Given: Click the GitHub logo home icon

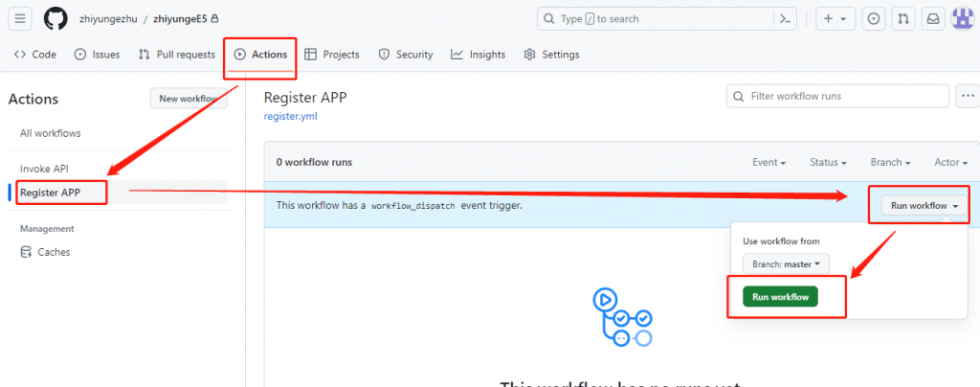Looking at the screenshot, I should 56,18.
